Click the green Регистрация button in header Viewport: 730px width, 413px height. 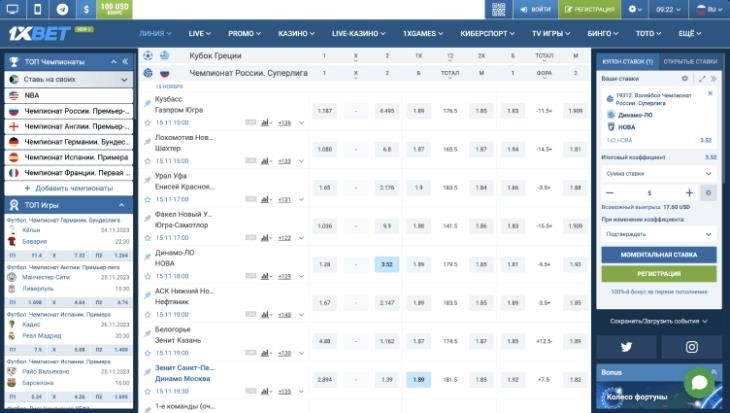coord(589,9)
